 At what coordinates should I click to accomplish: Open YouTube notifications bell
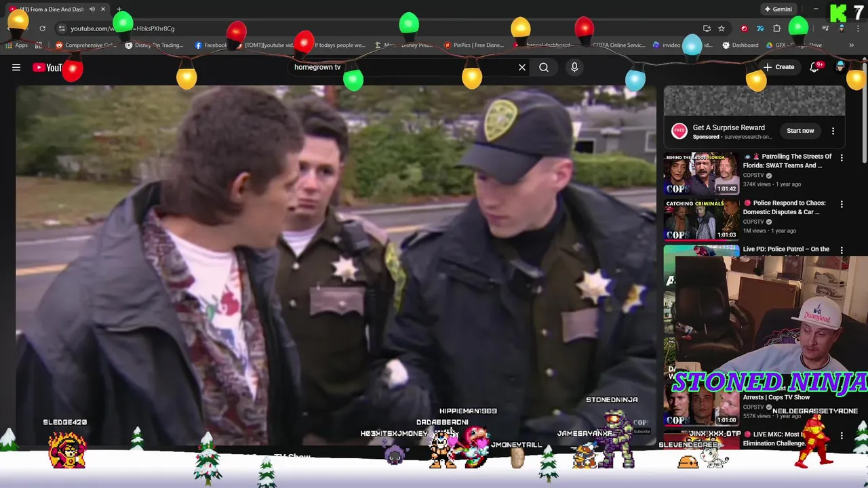[814, 67]
